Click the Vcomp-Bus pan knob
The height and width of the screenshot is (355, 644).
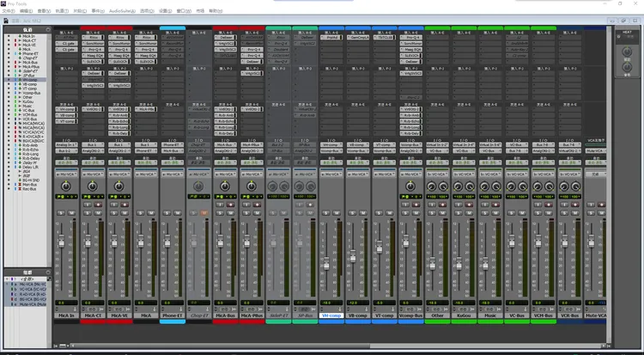tap(410, 186)
